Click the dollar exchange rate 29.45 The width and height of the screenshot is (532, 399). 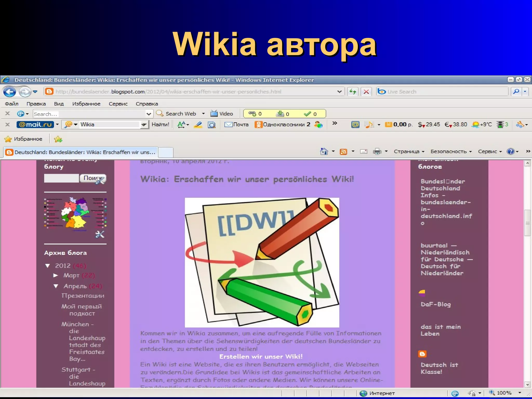click(x=429, y=124)
